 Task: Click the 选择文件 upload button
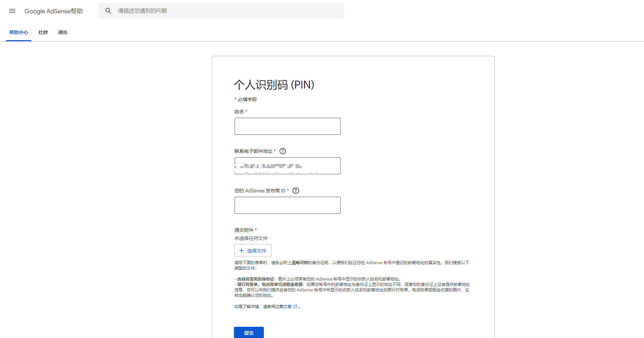click(x=253, y=251)
